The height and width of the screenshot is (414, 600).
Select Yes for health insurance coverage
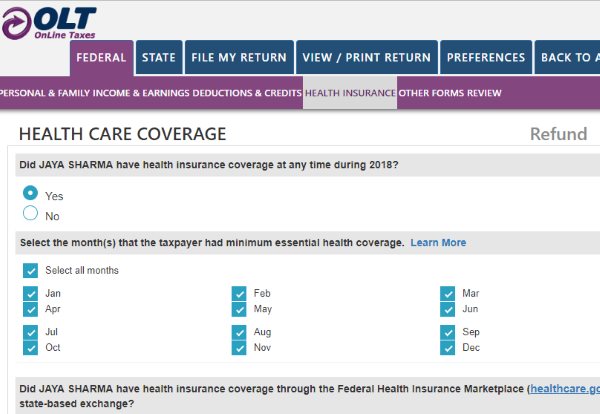click(x=30, y=193)
